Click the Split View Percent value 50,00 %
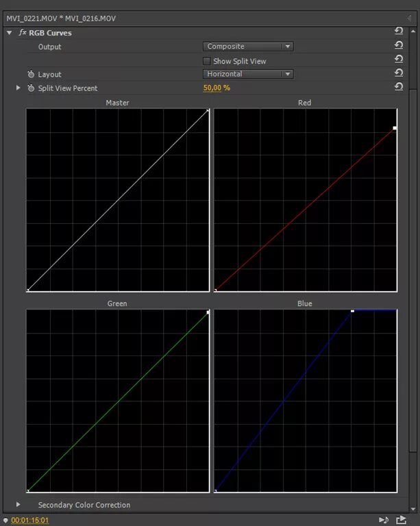This screenshot has width=420, height=526. tap(217, 88)
